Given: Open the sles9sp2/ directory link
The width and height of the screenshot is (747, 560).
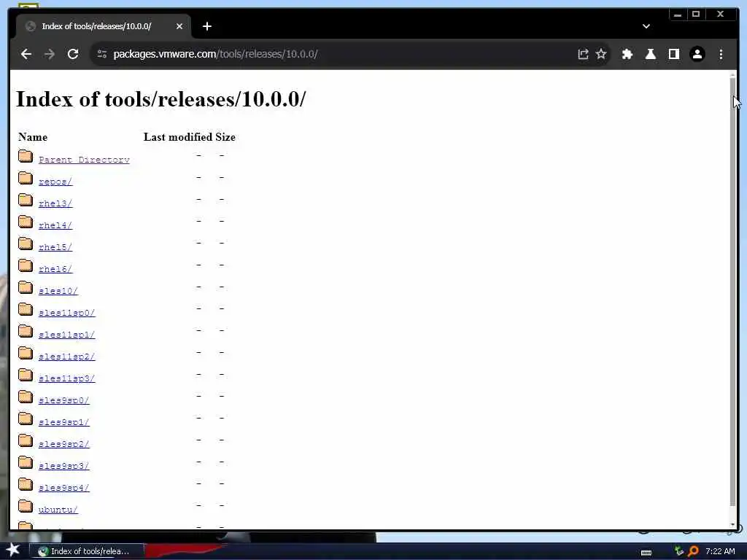Looking at the screenshot, I should pyautogui.click(x=64, y=444).
